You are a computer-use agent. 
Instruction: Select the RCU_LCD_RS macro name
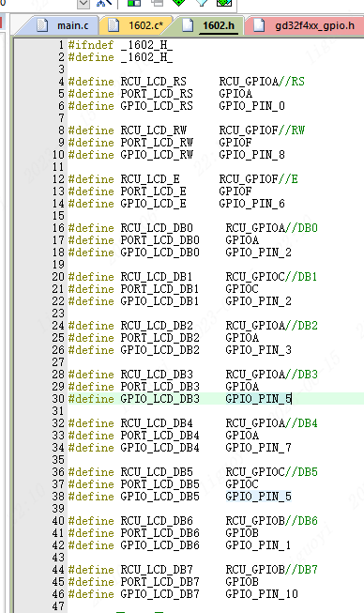click(154, 82)
